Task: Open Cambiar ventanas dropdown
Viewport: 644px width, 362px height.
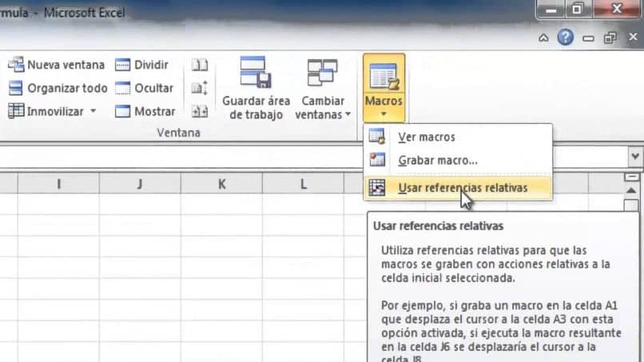Action: tap(323, 88)
